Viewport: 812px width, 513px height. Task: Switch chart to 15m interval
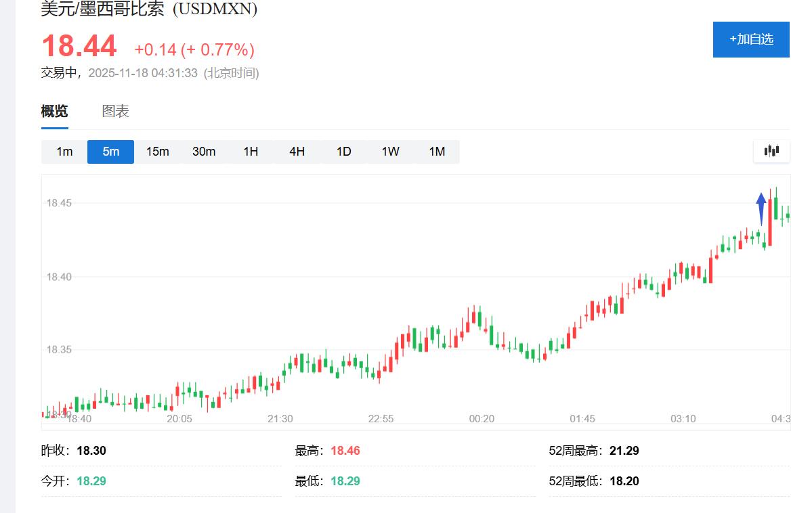[x=157, y=152]
